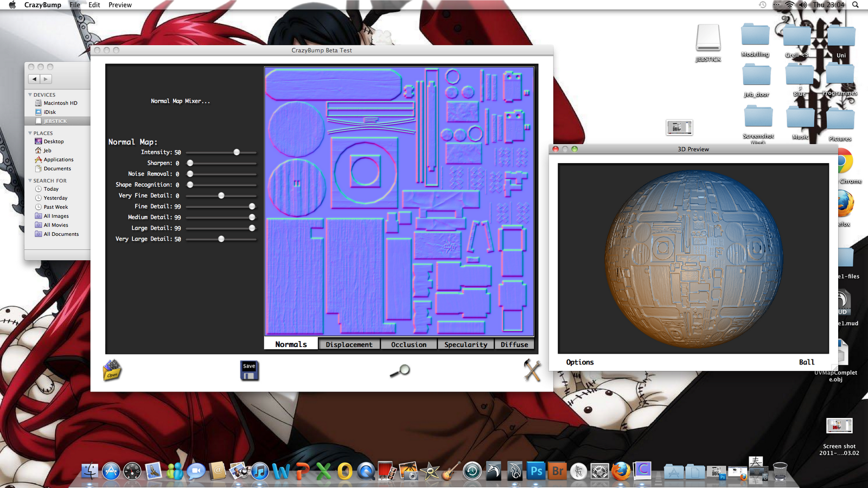This screenshot has width=868, height=488.
Task: Select Today search in Finder sidebar
Action: click(x=51, y=189)
